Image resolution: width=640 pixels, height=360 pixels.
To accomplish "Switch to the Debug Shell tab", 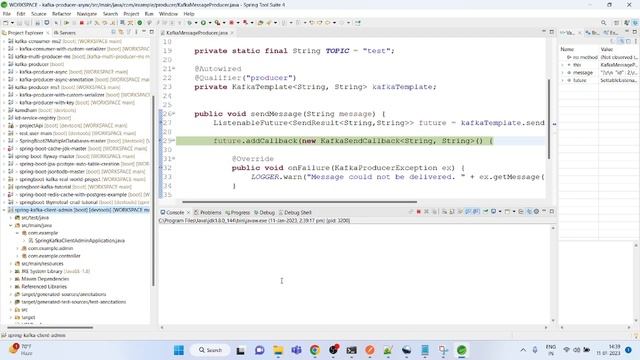I will pyautogui.click(x=295, y=213).
